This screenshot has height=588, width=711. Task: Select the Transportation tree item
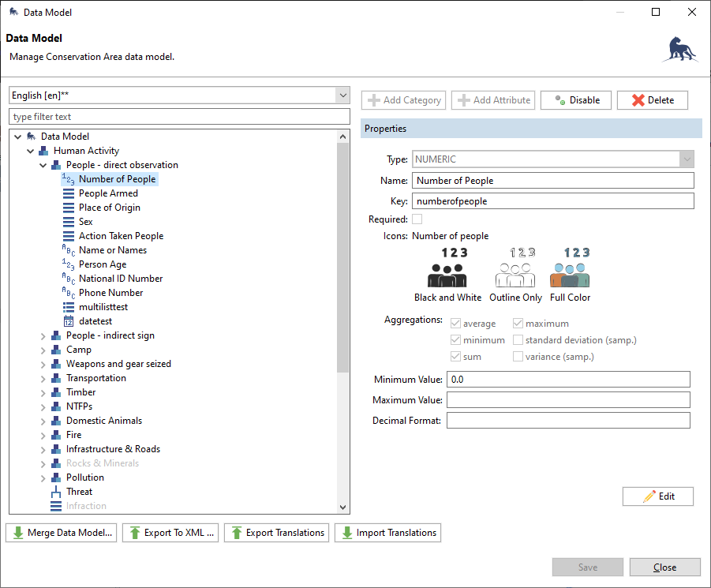(95, 378)
